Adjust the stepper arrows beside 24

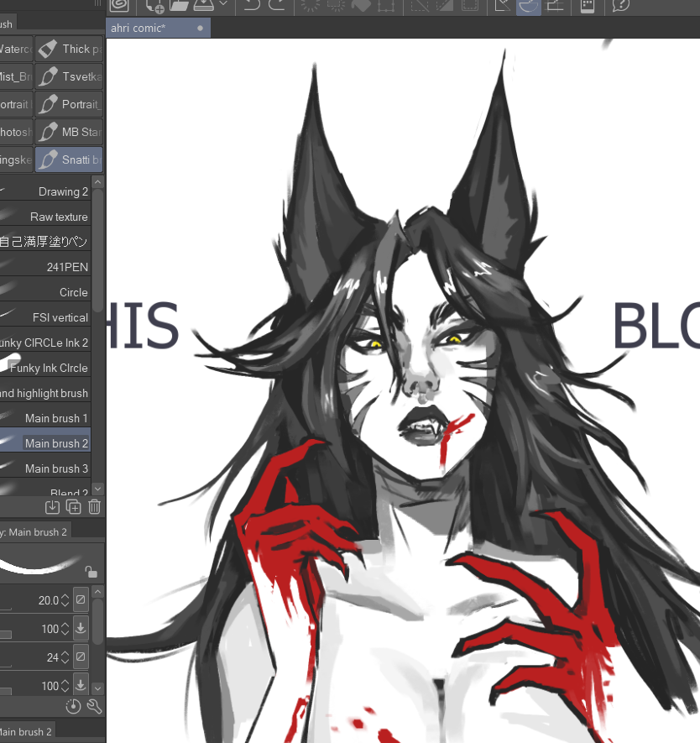coord(65,657)
